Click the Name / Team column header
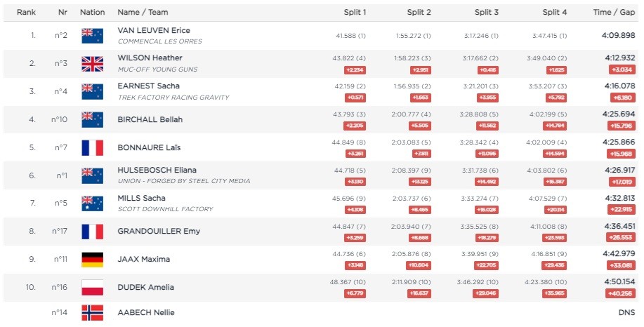Viewport: 644px width, 327px height. tap(143, 13)
